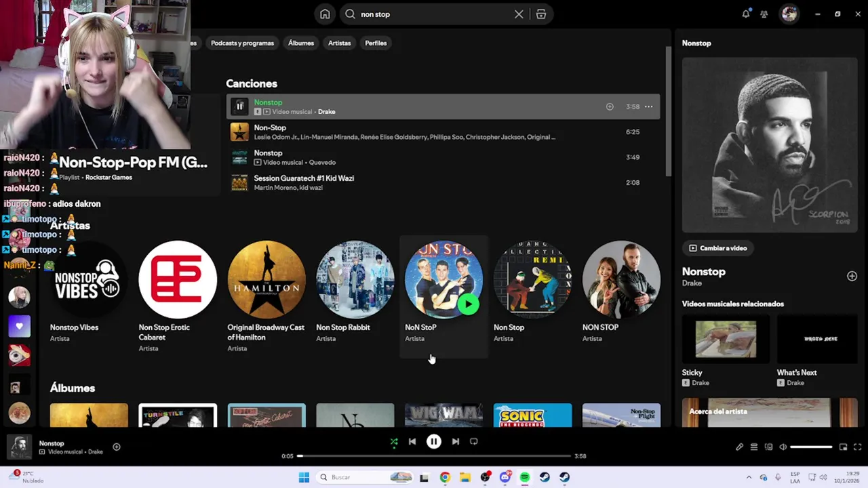
Task: Go to Spotify Home via house icon
Action: (325, 14)
